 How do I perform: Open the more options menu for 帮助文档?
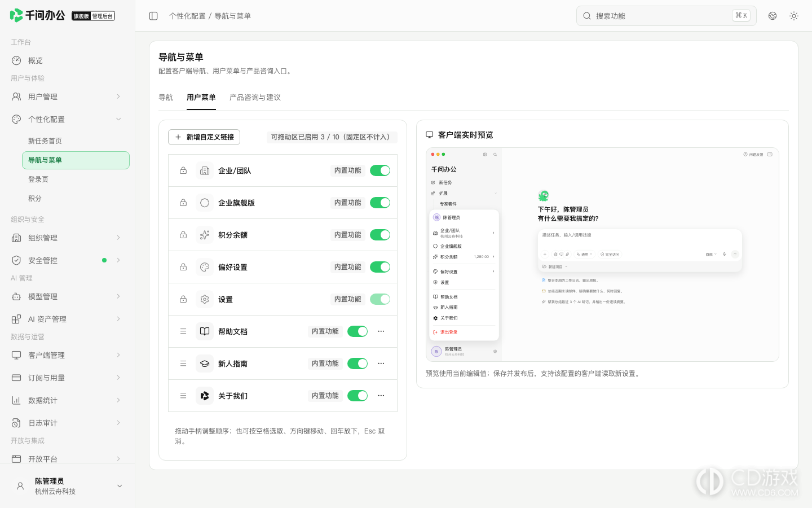(381, 331)
